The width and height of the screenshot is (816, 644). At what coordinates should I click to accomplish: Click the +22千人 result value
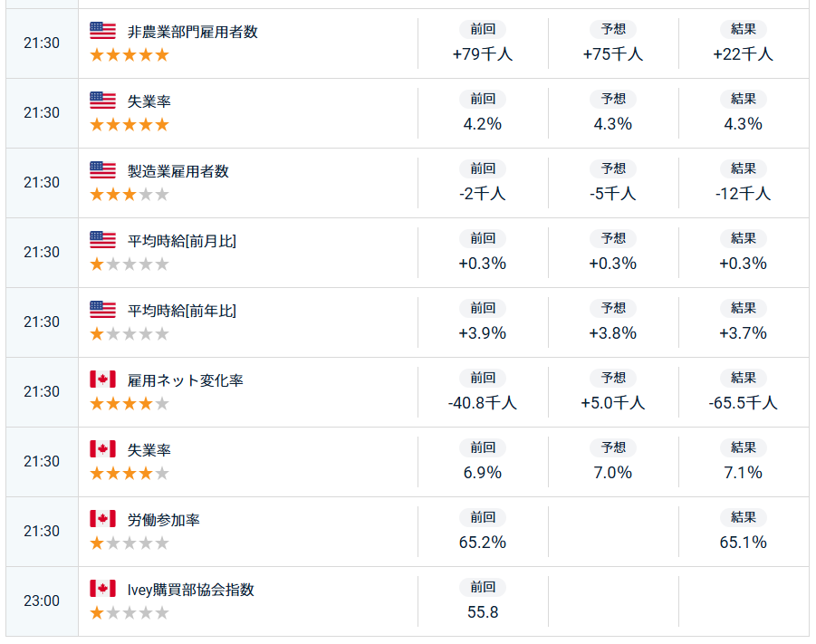(744, 54)
